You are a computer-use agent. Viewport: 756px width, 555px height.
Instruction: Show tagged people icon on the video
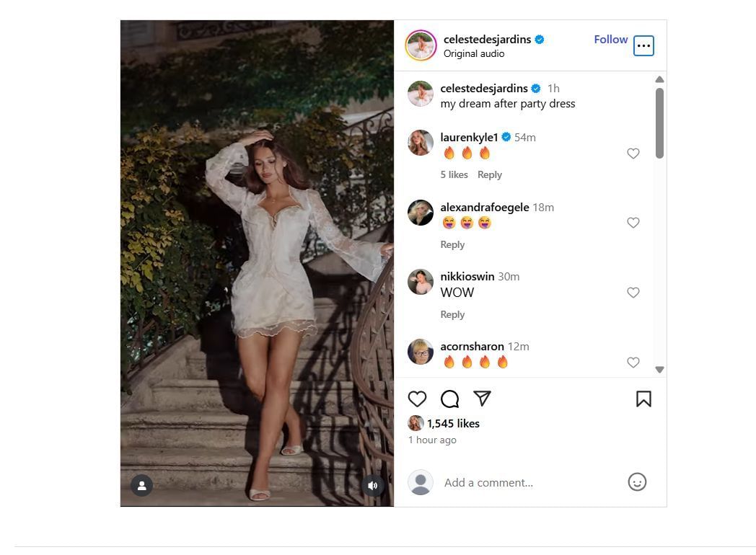tap(141, 485)
